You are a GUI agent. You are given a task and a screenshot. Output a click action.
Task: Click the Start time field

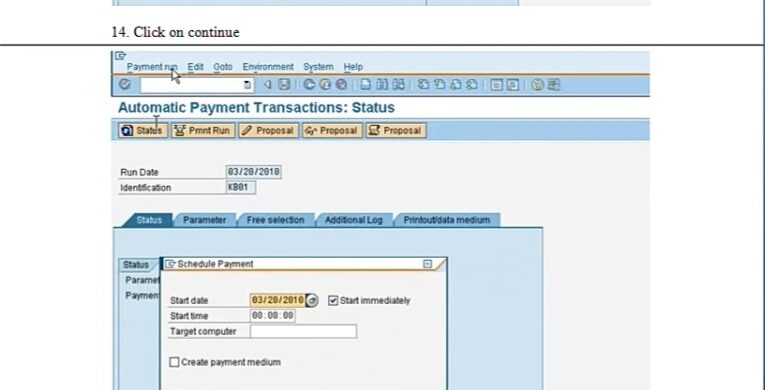(273, 316)
